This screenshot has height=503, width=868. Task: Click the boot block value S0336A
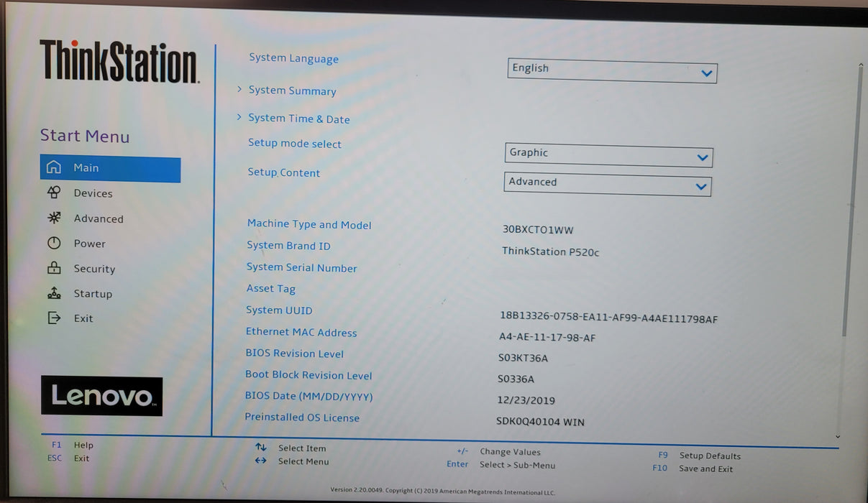click(x=516, y=379)
